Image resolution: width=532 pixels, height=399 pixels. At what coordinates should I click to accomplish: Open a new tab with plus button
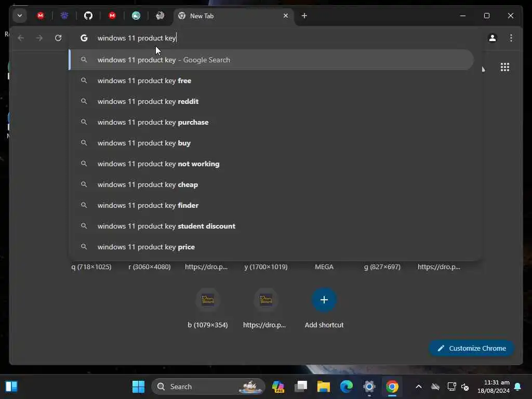pos(304,16)
